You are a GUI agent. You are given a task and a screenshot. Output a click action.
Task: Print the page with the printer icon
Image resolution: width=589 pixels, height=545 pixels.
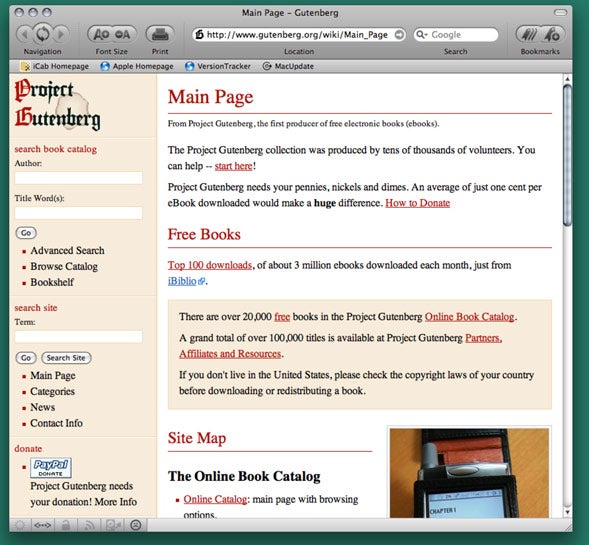[x=160, y=35]
